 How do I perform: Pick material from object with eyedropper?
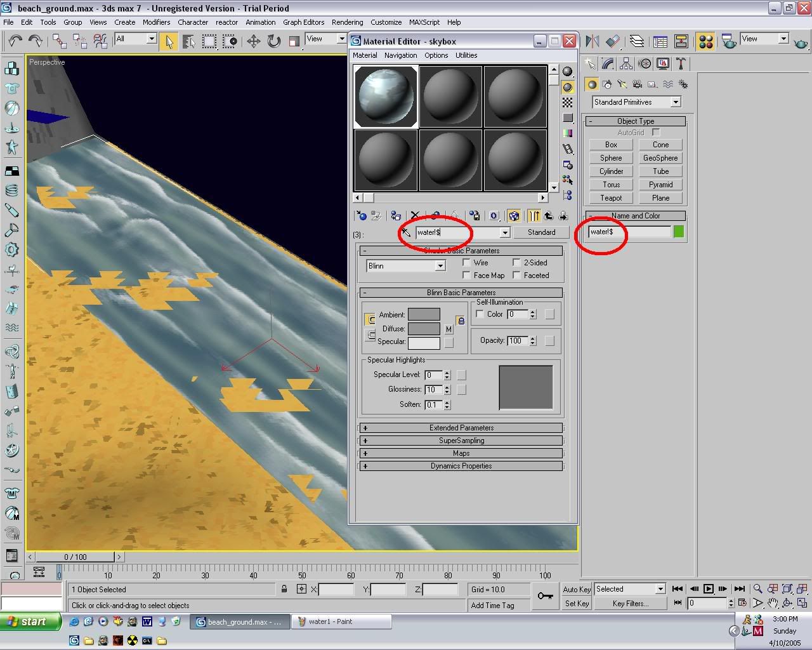pyautogui.click(x=406, y=232)
